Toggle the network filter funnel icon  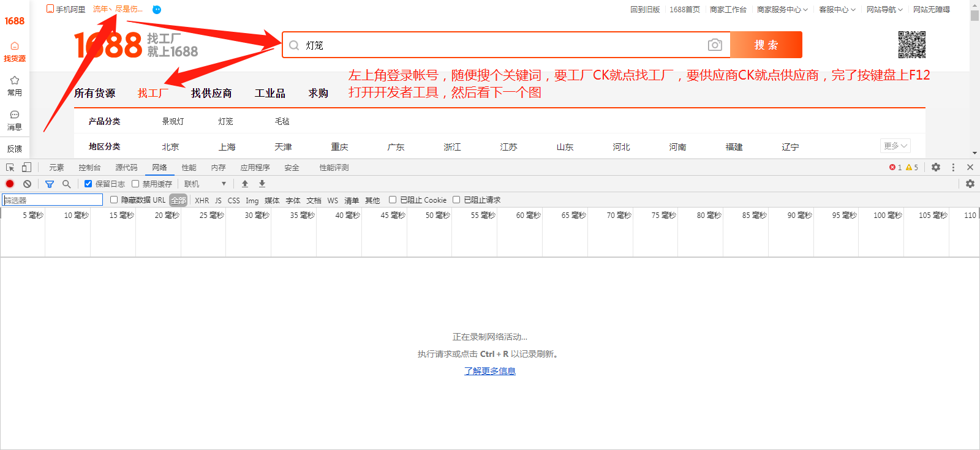coord(50,184)
